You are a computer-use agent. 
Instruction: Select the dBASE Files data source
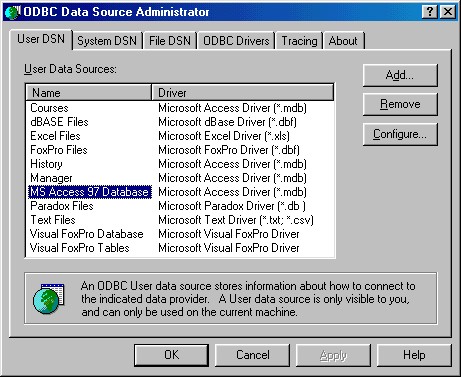pyautogui.click(x=59, y=122)
